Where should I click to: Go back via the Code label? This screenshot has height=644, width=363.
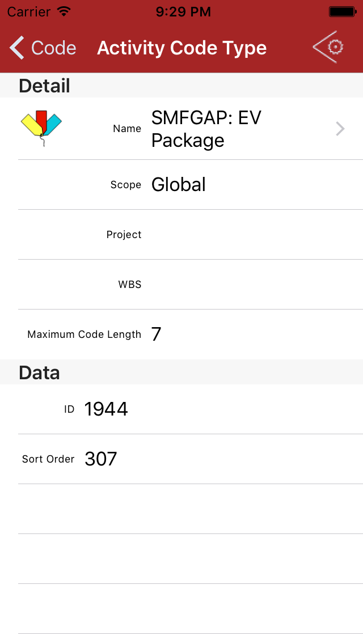pyautogui.click(x=53, y=48)
